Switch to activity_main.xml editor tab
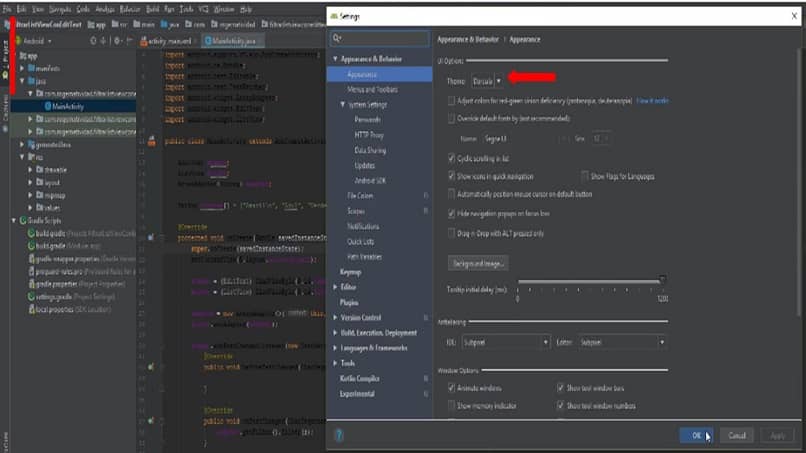This screenshot has width=806, height=453. (168, 41)
